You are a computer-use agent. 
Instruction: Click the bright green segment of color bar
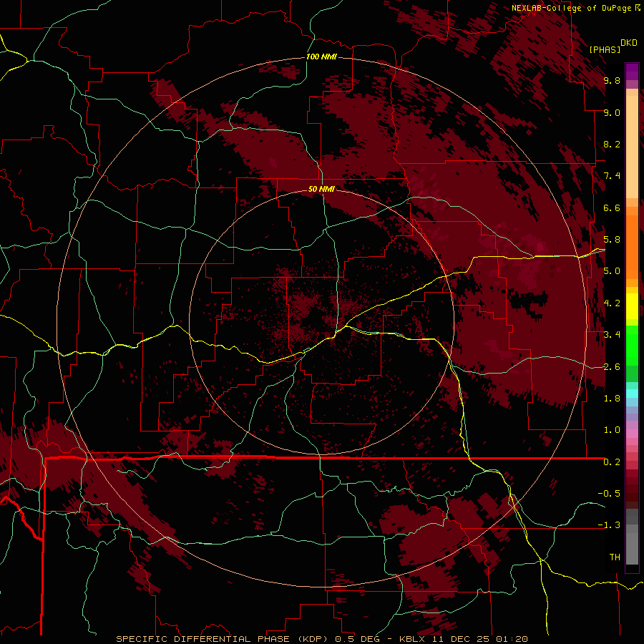coord(632,345)
